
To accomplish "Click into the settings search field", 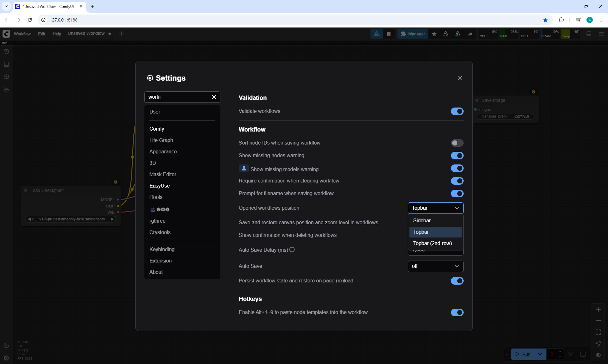I will [177, 97].
